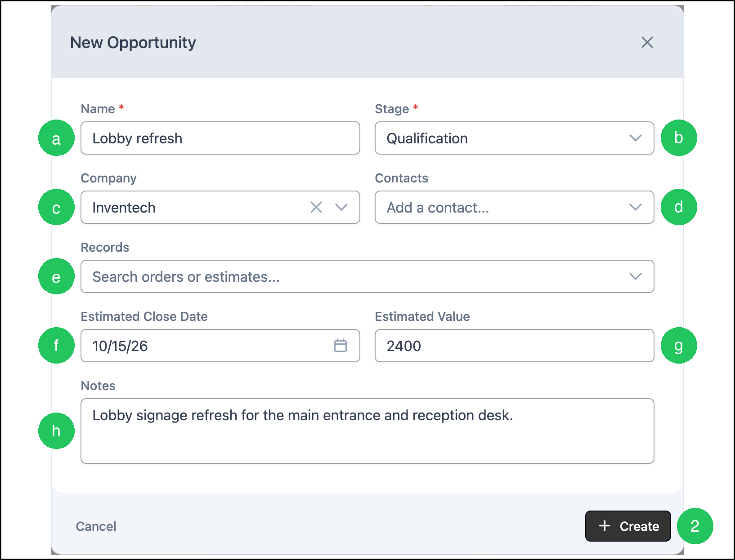The width and height of the screenshot is (735, 560).
Task: Click the Notes field label
Action: pyautogui.click(x=98, y=386)
